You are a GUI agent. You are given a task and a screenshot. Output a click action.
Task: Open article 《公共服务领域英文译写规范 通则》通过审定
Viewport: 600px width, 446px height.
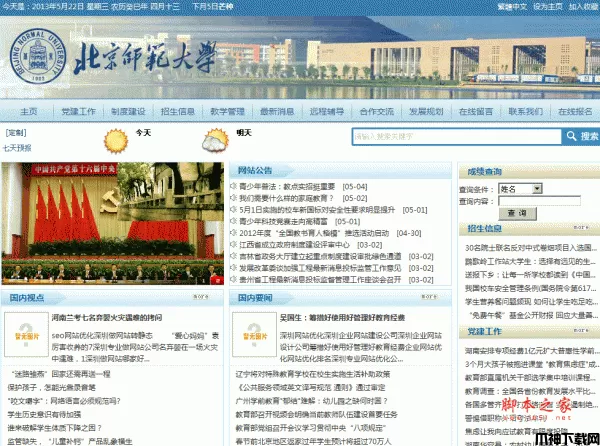[x=310, y=387]
